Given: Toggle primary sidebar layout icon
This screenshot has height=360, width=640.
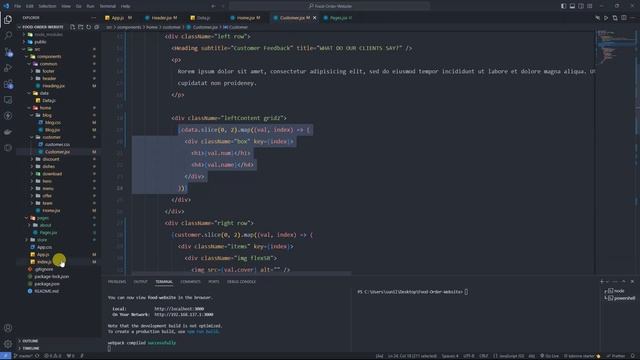Looking at the screenshot, I should point(563,6).
